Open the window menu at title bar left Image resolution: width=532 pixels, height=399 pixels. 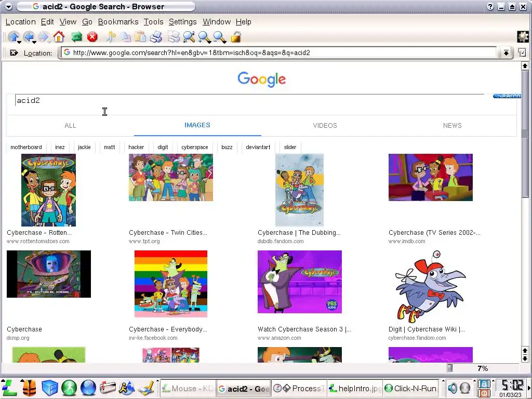[8, 6]
